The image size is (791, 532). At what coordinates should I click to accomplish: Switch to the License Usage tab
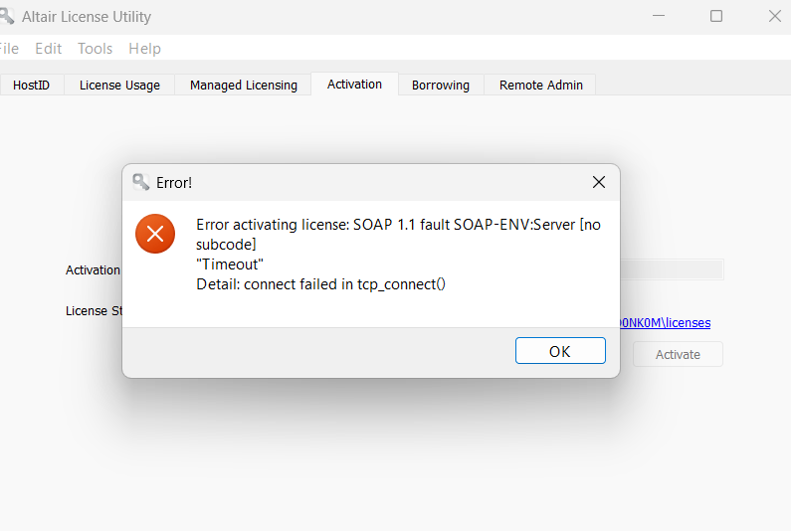click(x=119, y=85)
